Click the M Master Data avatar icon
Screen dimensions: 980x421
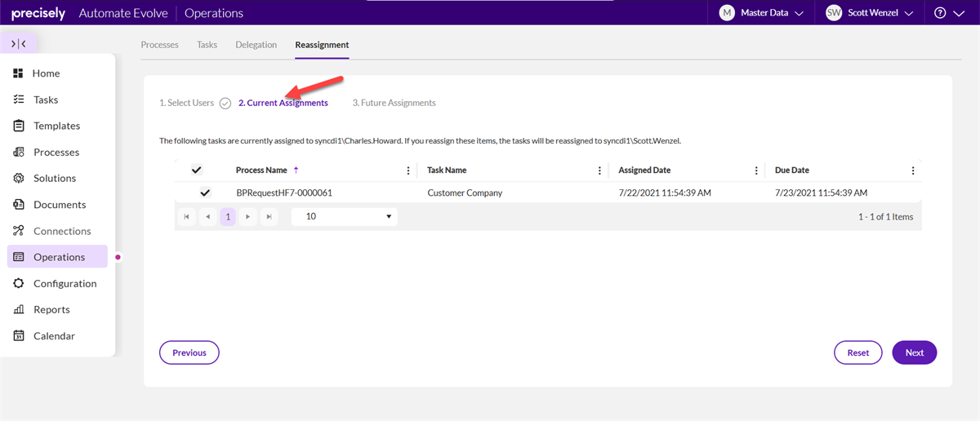[x=727, y=13]
